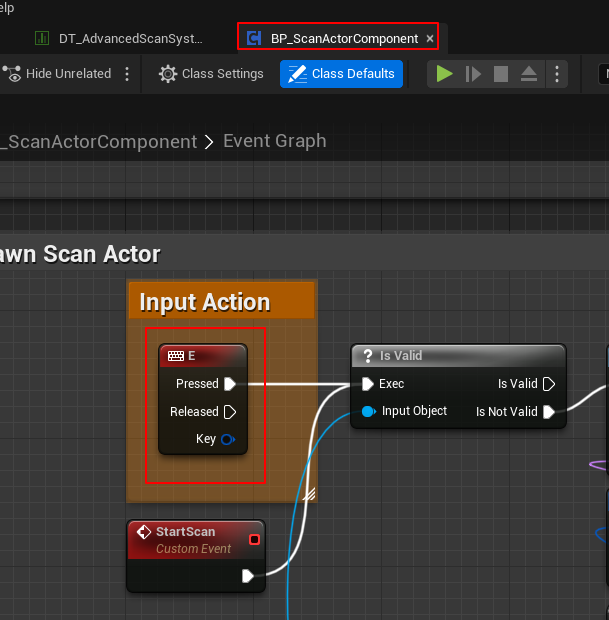
Task: Close the BP_ScanActorComponent tab
Action: point(430,38)
